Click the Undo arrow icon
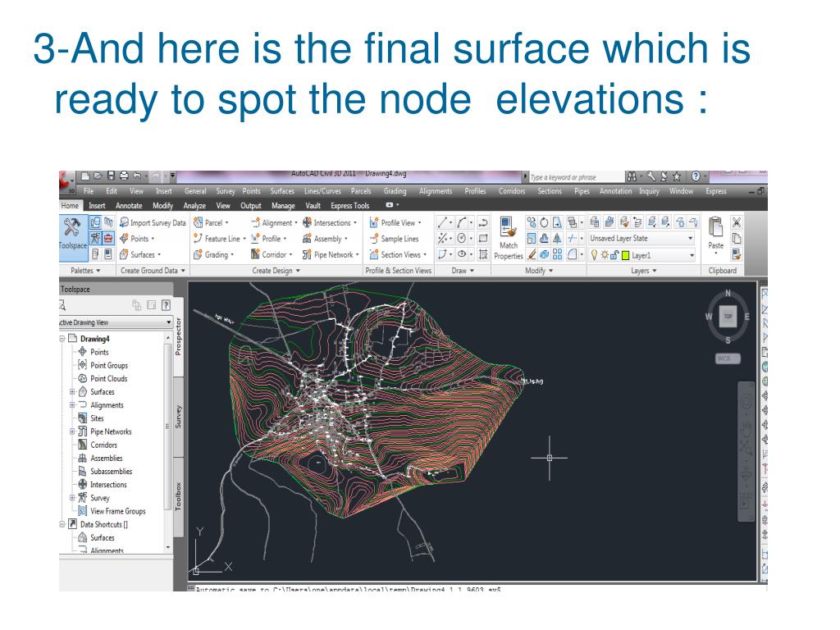The image size is (840, 630). pos(137,176)
